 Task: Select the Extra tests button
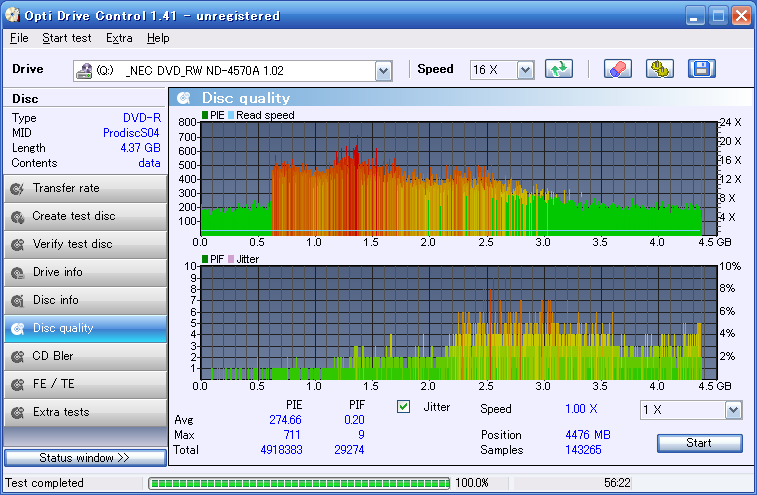point(85,412)
